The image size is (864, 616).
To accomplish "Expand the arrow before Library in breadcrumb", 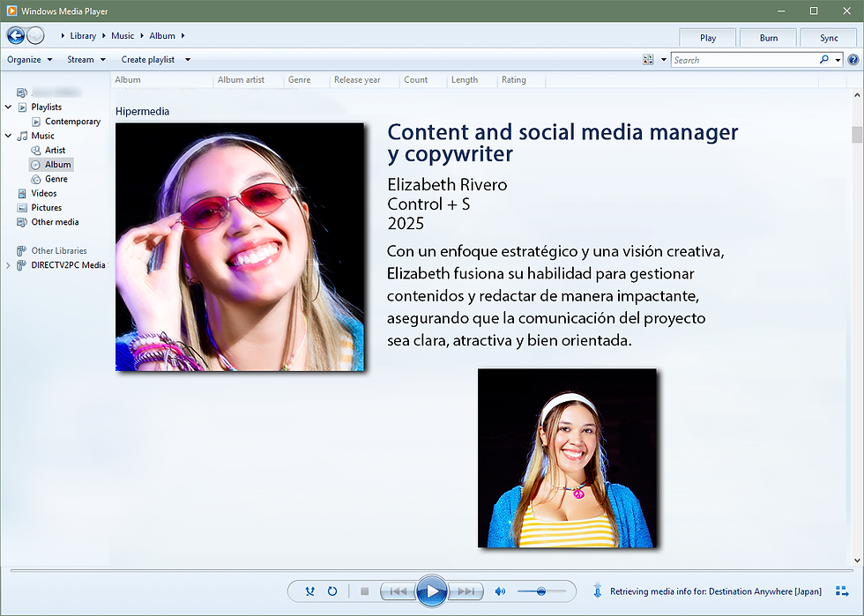I will (63, 36).
